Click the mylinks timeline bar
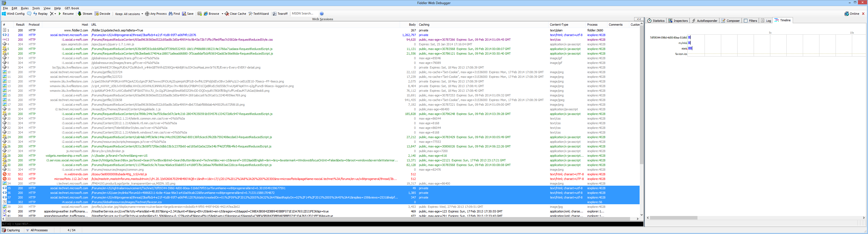868x234 pixels. pyautogui.click(x=690, y=43)
